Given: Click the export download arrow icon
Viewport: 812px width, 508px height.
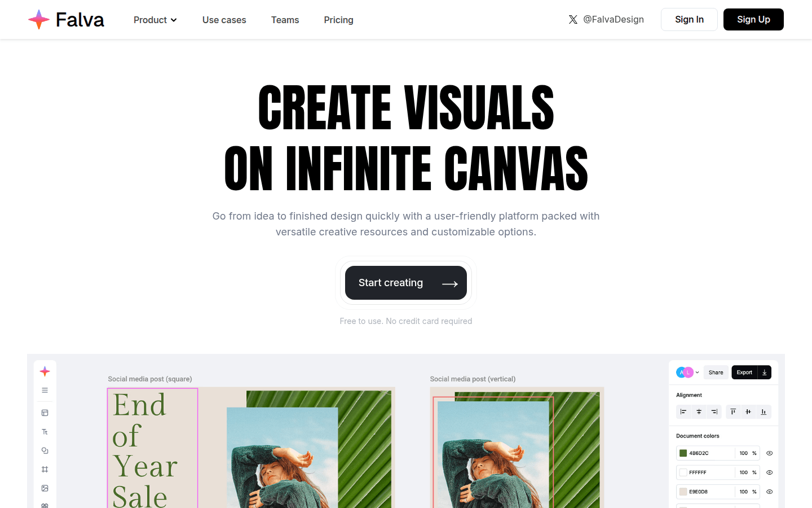Looking at the screenshot, I should 765,373.
